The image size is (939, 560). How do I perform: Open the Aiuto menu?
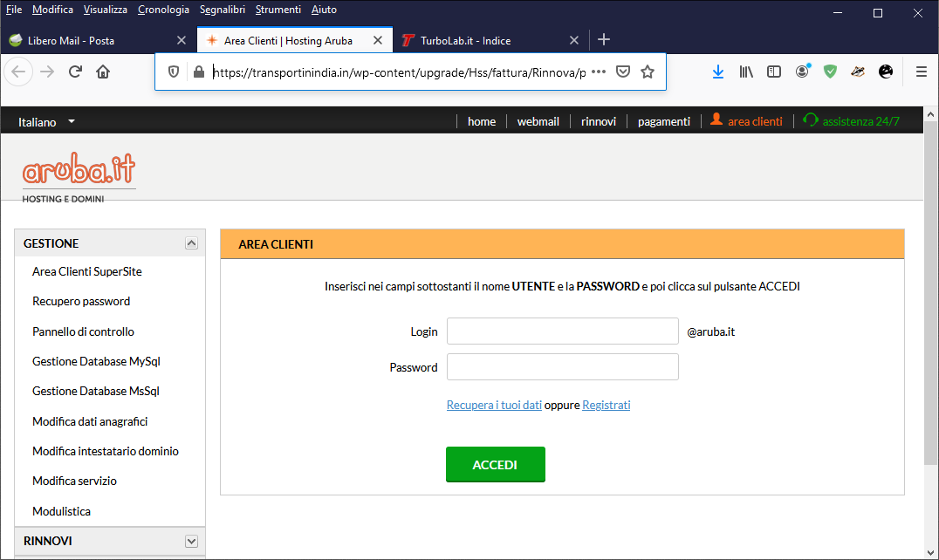[324, 10]
